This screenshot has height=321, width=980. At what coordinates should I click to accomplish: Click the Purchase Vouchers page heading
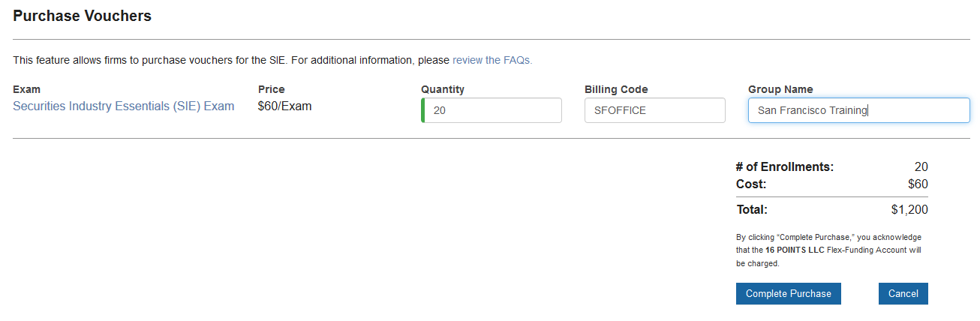(x=83, y=16)
